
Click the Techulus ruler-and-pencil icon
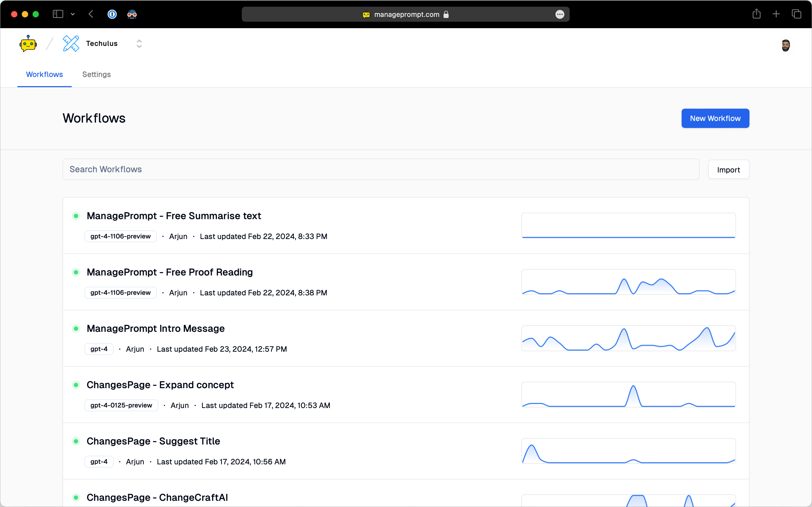pyautogui.click(x=71, y=43)
